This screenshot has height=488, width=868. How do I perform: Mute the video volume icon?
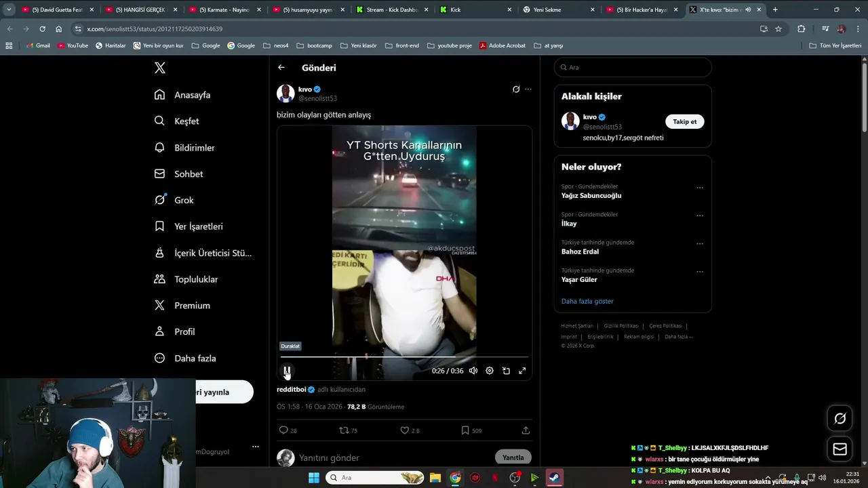pos(473,371)
